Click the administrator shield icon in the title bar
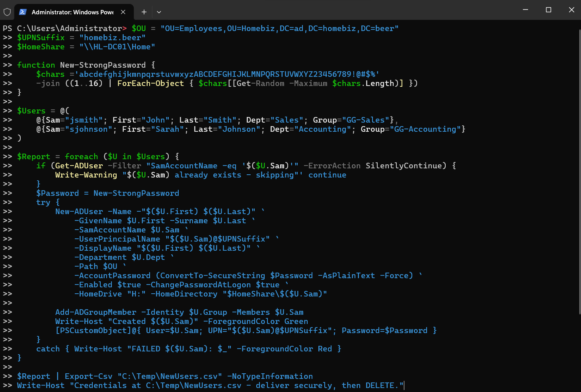The width and height of the screenshot is (581, 392). click(x=7, y=12)
